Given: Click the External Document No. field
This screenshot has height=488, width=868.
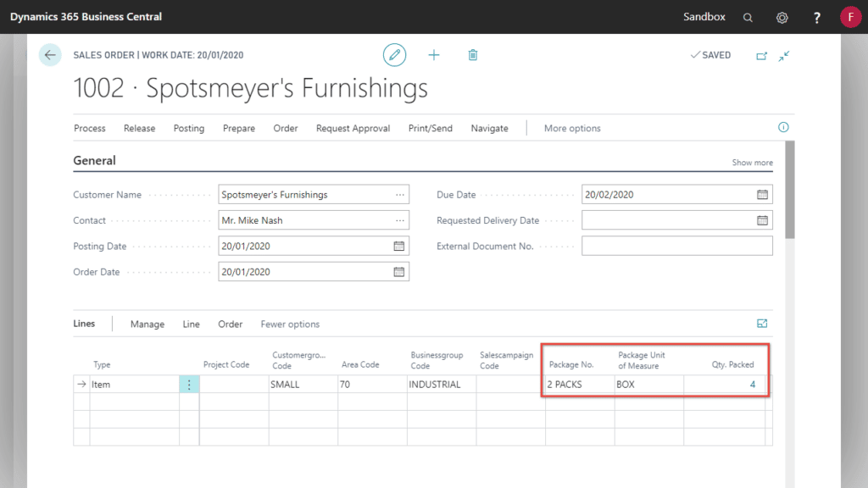Looking at the screenshot, I should tap(676, 246).
